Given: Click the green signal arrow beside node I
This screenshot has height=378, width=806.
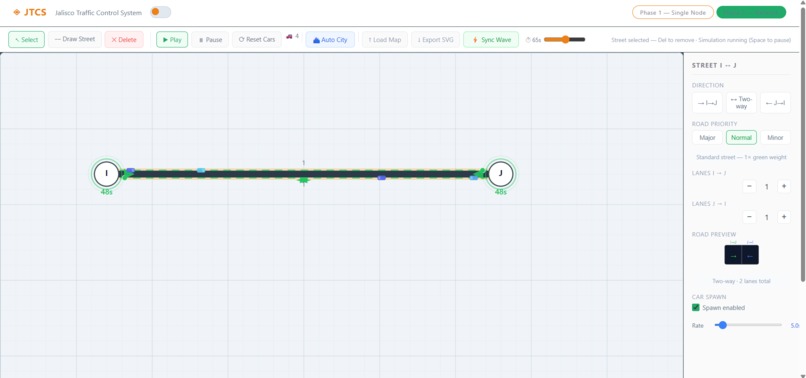Looking at the screenshot, I should pos(127,175).
